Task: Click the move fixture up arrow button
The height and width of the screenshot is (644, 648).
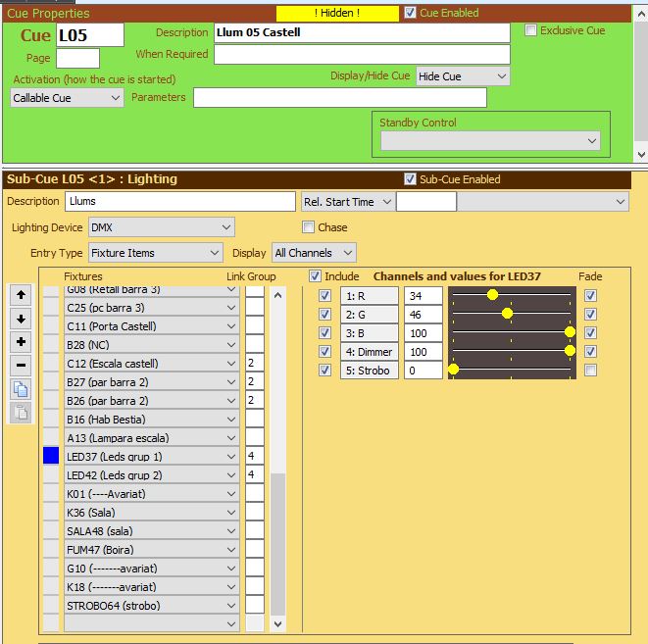Action: tap(22, 295)
